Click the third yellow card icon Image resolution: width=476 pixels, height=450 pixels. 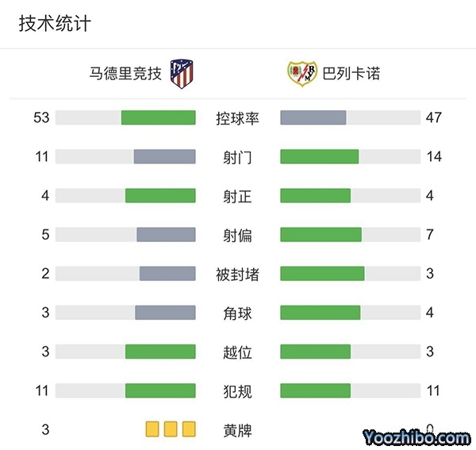189,429
